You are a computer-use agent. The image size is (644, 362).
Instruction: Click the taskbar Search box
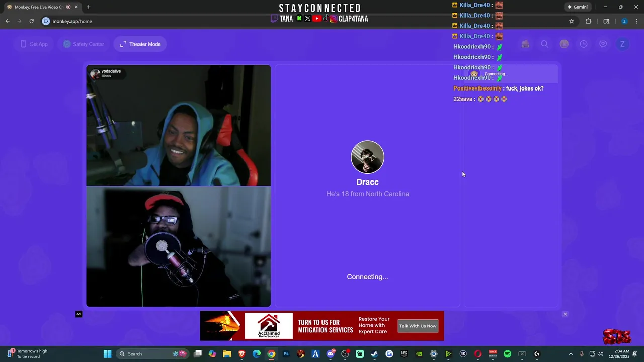point(152,354)
